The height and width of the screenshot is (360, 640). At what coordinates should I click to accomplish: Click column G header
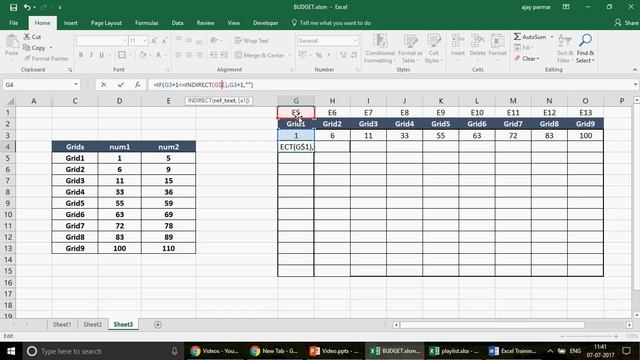(296, 101)
